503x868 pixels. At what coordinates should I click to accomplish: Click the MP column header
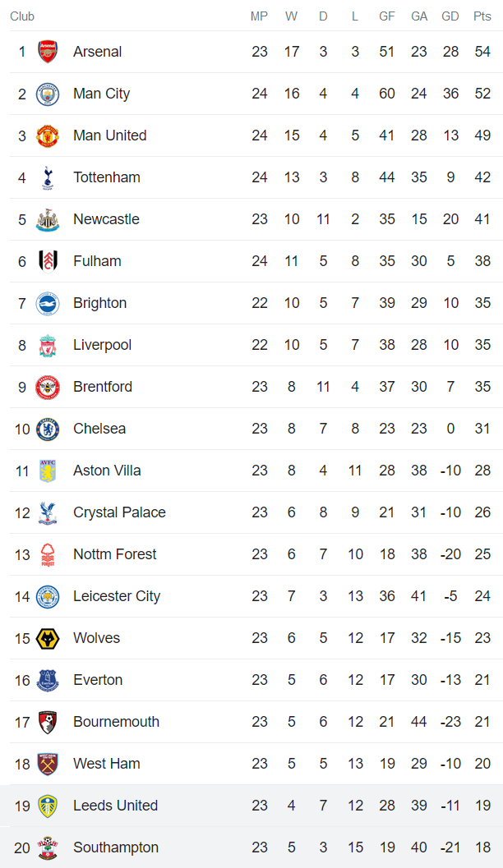tap(260, 16)
